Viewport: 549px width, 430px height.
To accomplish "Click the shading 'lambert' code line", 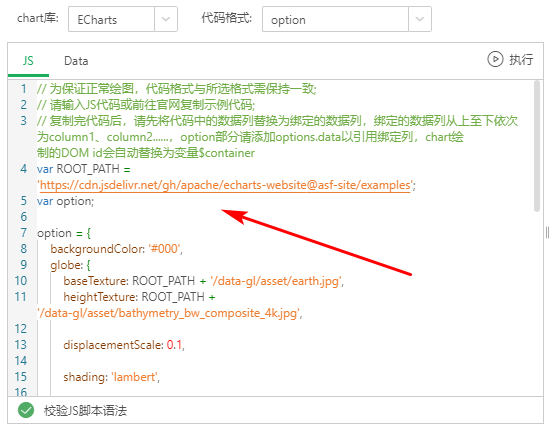I will pos(111,377).
